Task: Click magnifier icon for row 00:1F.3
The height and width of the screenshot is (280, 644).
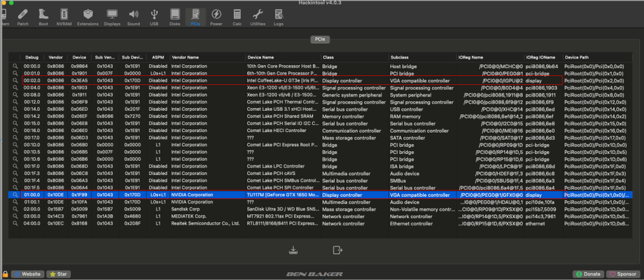Action: [x=15, y=173]
